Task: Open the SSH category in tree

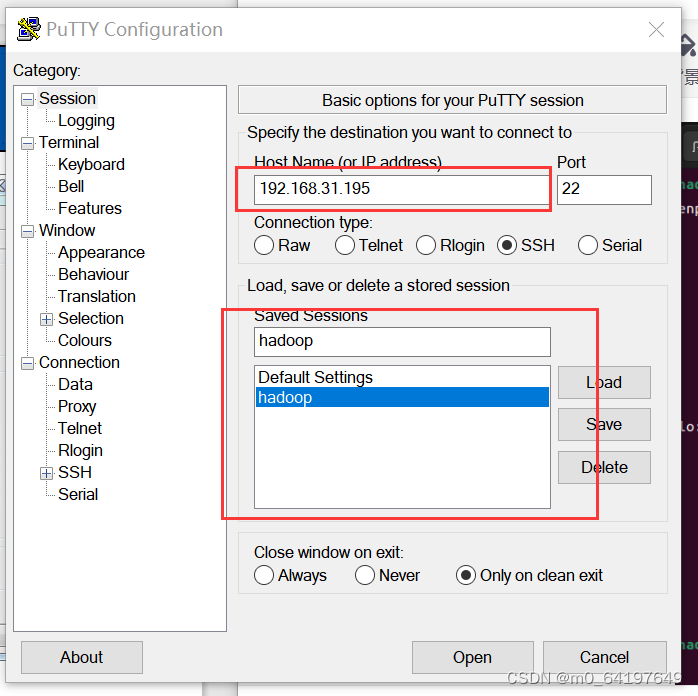Action: (x=75, y=473)
